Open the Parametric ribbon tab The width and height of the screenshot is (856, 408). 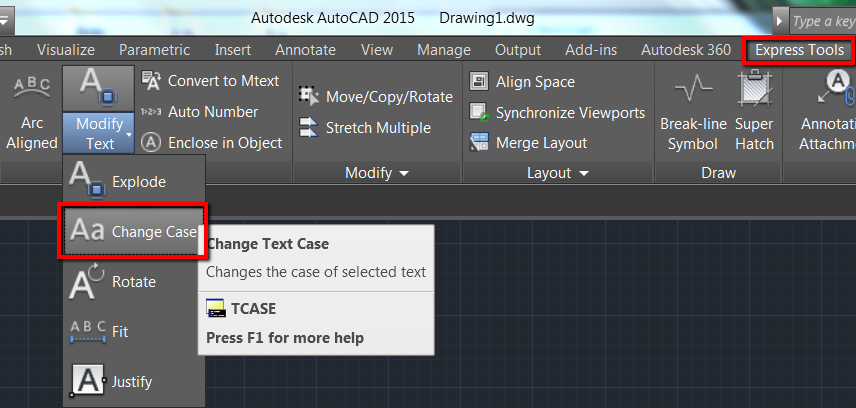click(x=154, y=50)
